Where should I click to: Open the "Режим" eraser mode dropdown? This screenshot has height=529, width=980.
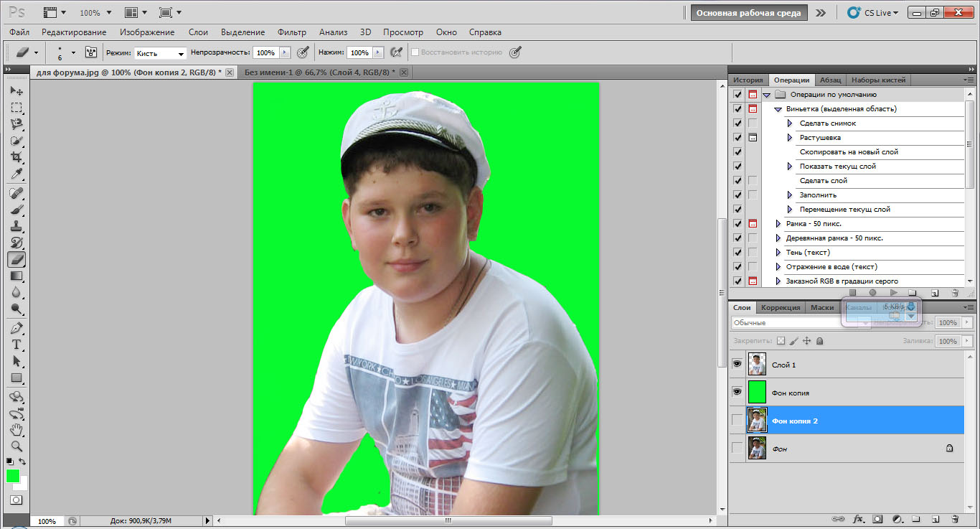[160, 53]
